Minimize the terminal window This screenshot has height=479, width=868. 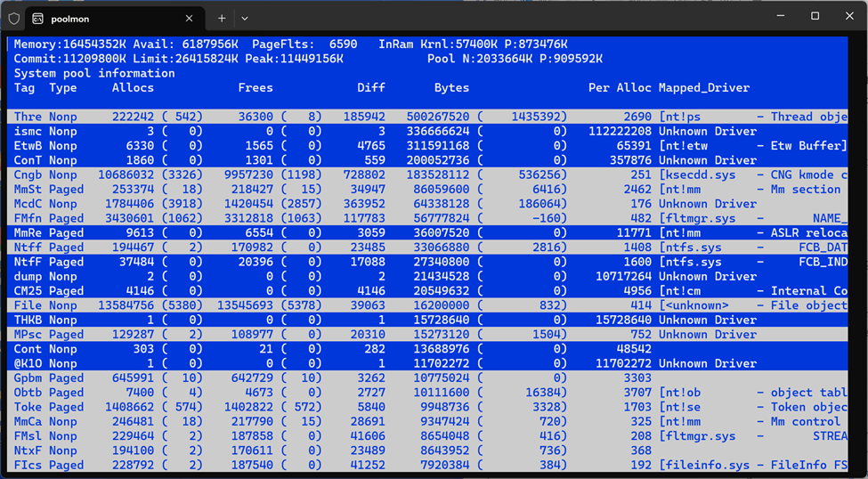pos(781,16)
